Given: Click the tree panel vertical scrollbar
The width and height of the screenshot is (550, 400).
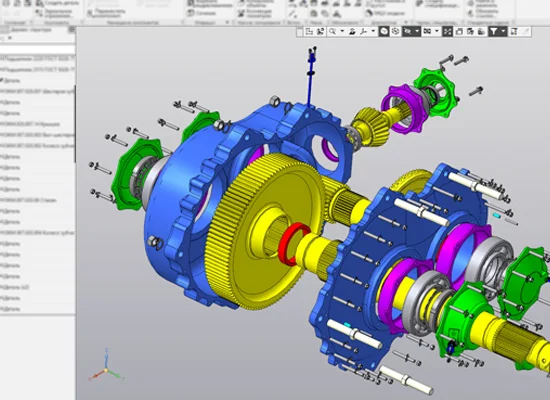Looking at the screenshot, I should (74, 125).
